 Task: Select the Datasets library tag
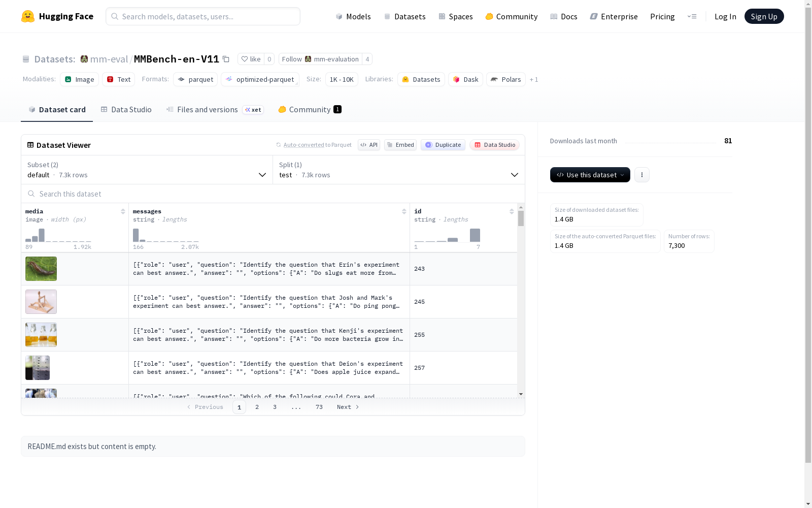421,79
